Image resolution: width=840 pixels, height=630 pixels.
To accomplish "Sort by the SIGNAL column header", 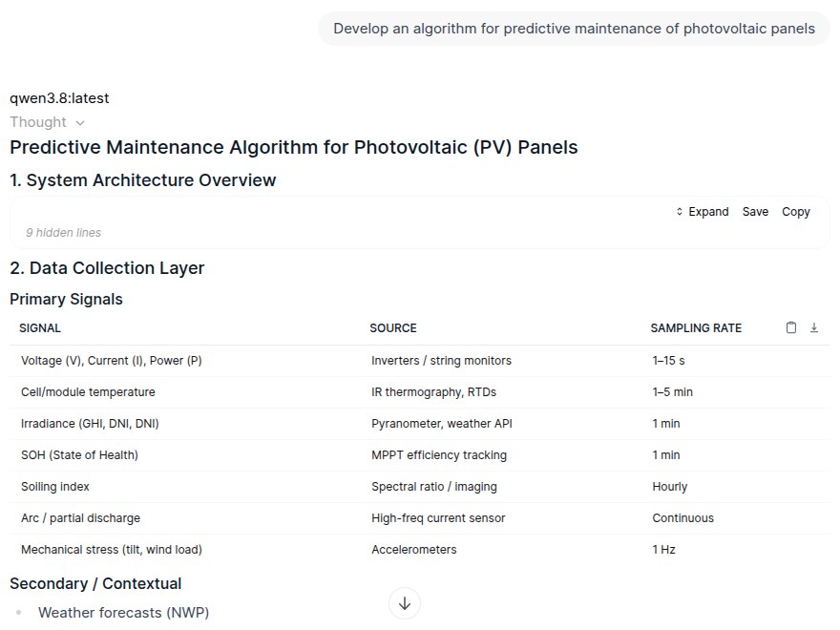I will [x=40, y=327].
